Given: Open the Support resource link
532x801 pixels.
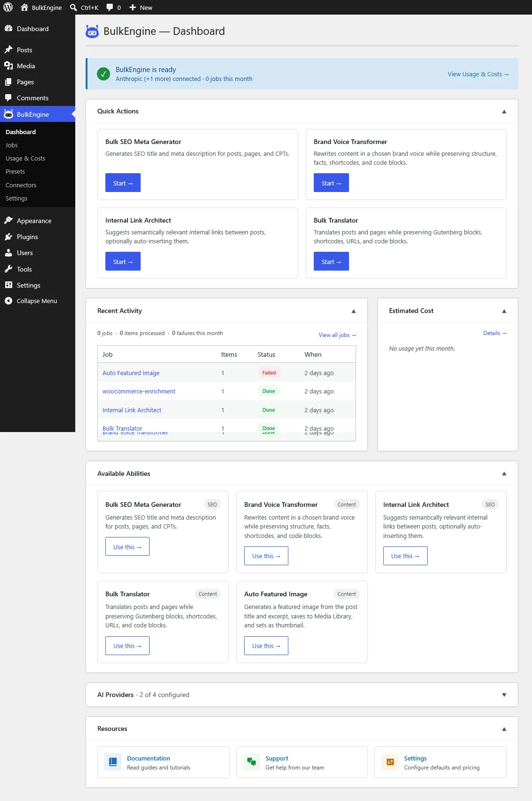Looking at the screenshot, I should (x=277, y=758).
